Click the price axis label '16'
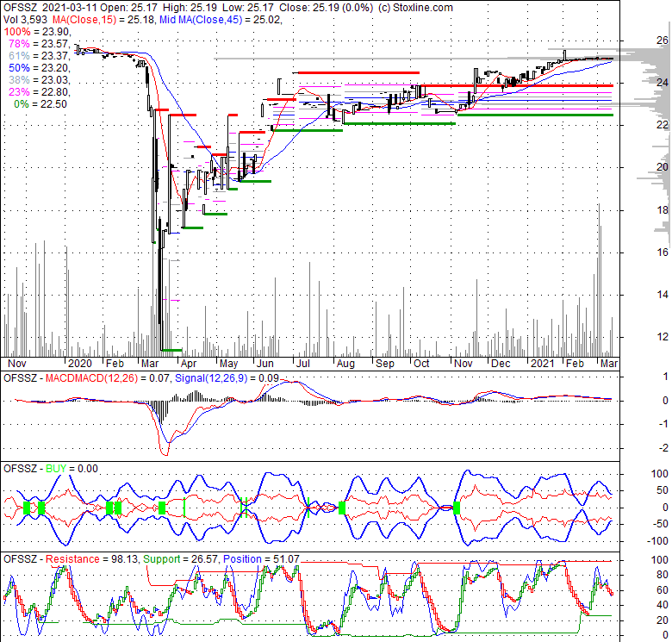The image size is (672, 642). pos(663,252)
